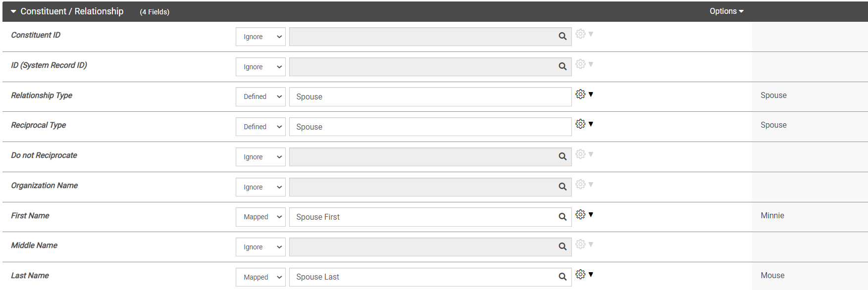Open the Defined dropdown for Relationship Type
Image resolution: width=868 pixels, height=290 pixels.
pyautogui.click(x=260, y=97)
